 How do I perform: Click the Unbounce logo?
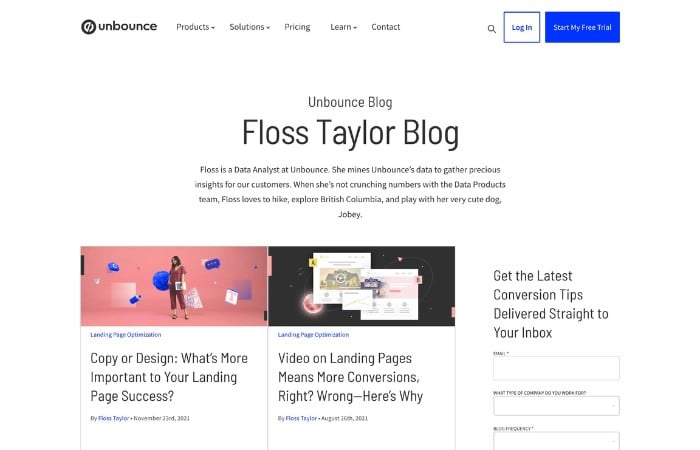[x=119, y=27]
